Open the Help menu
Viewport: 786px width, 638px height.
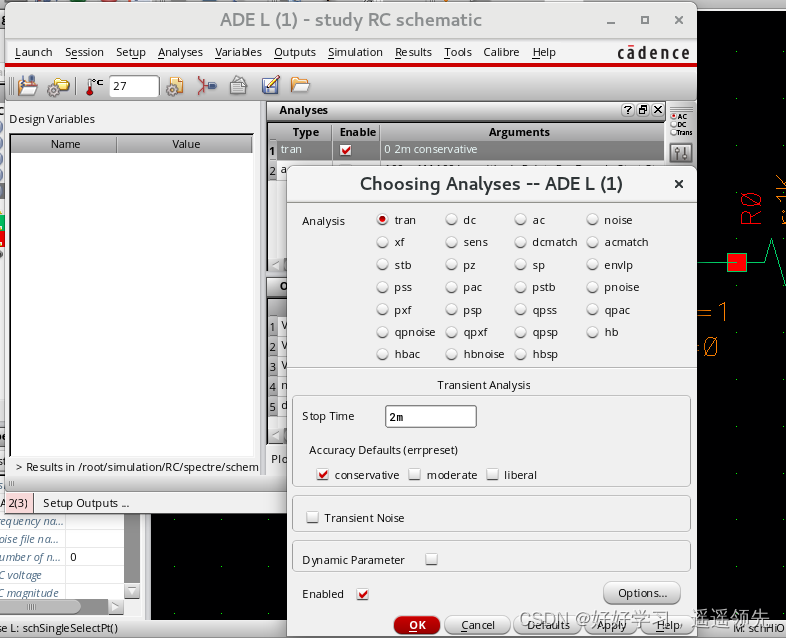click(x=544, y=52)
